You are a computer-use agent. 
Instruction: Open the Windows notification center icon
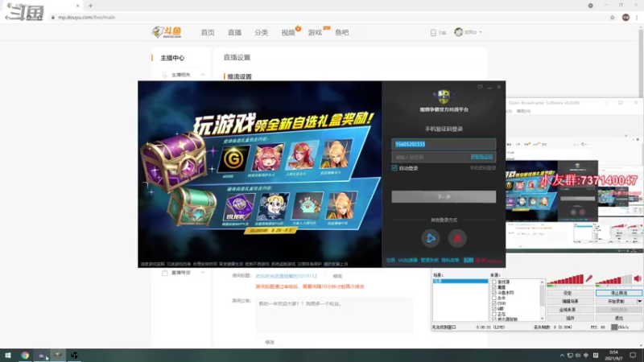pos(633,356)
